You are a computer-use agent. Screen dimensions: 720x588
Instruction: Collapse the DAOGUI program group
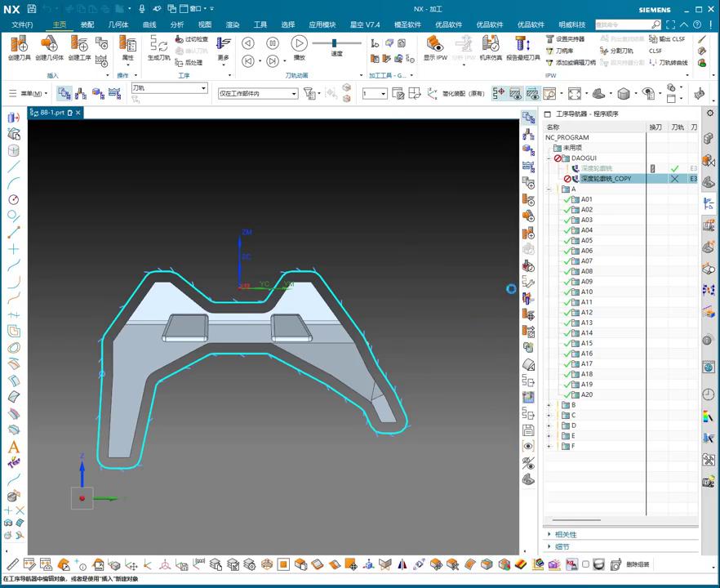549,158
